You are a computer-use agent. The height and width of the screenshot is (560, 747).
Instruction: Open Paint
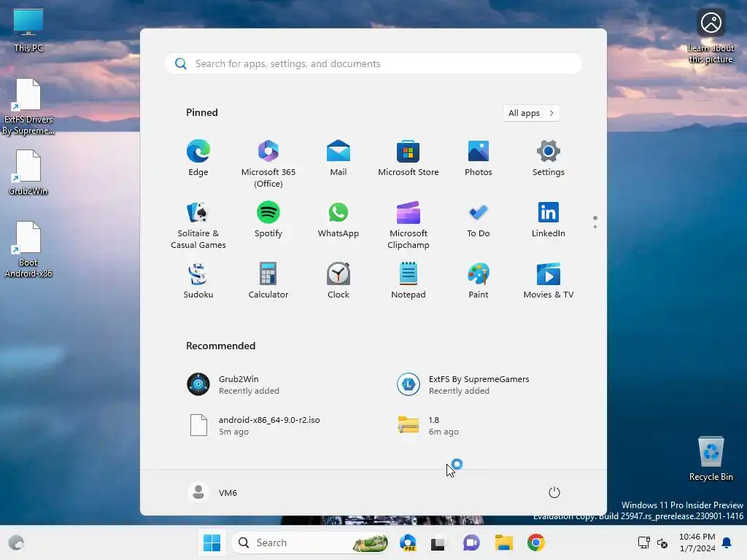(479, 281)
